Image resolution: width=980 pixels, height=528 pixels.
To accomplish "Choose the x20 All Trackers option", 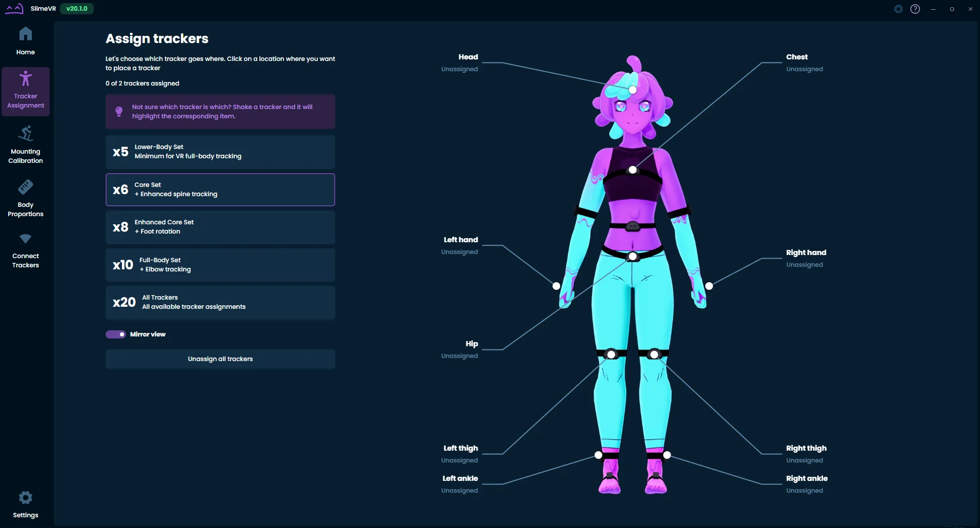I will [x=220, y=303].
